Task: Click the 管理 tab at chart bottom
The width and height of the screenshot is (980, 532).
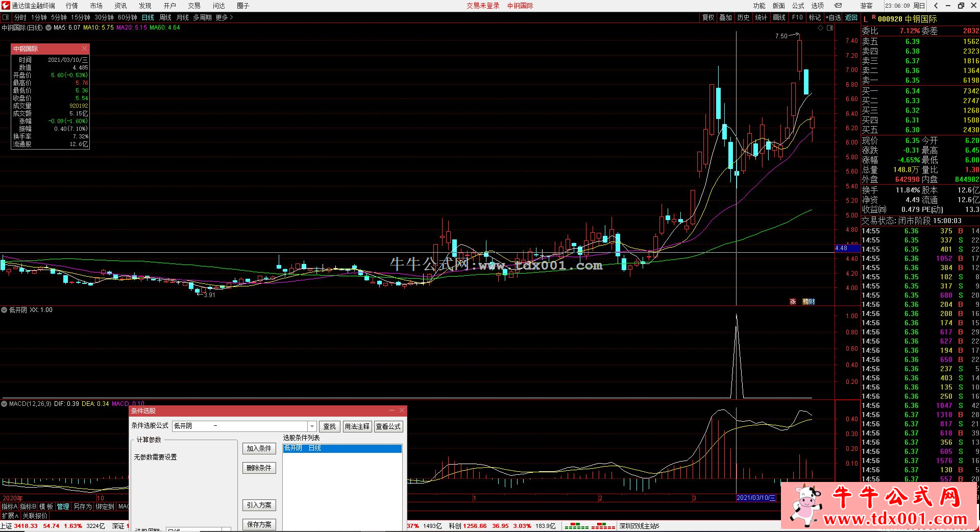Action: pyautogui.click(x=63, y=506)
